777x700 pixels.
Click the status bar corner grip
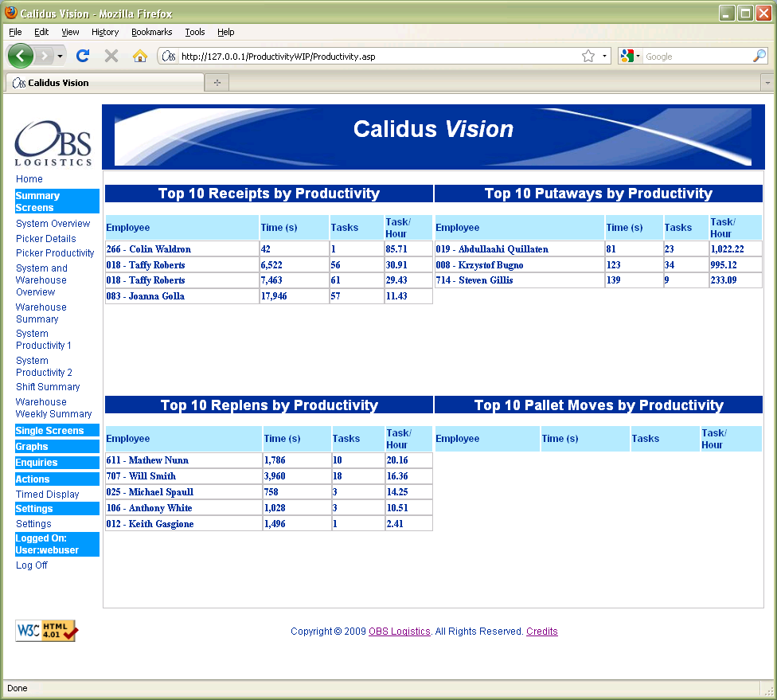click(x=768, y=690)
